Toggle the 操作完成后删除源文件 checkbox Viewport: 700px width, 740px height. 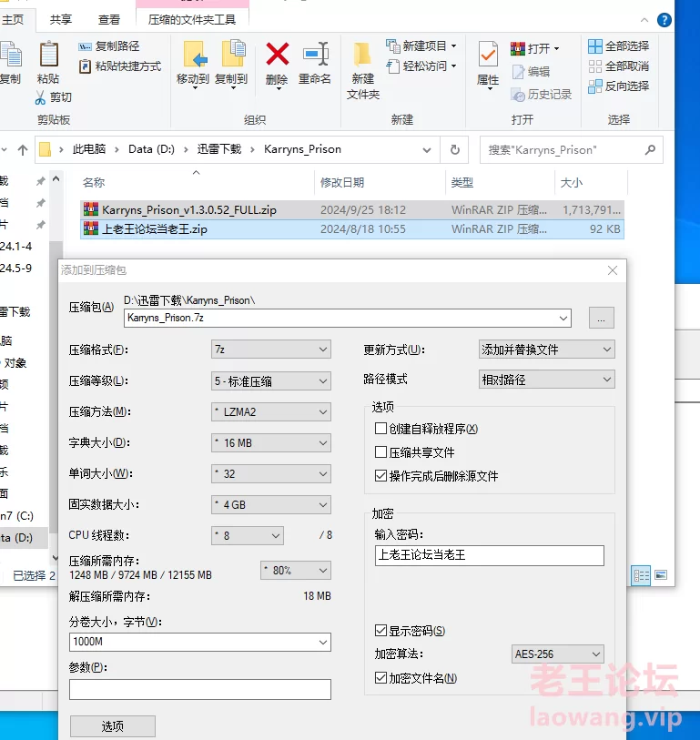[381, 476]
